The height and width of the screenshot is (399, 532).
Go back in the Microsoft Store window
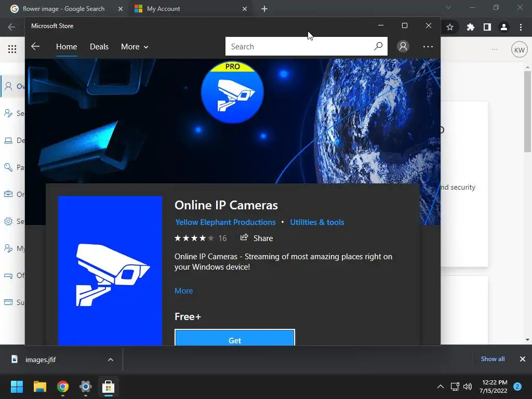coord(35,46)
